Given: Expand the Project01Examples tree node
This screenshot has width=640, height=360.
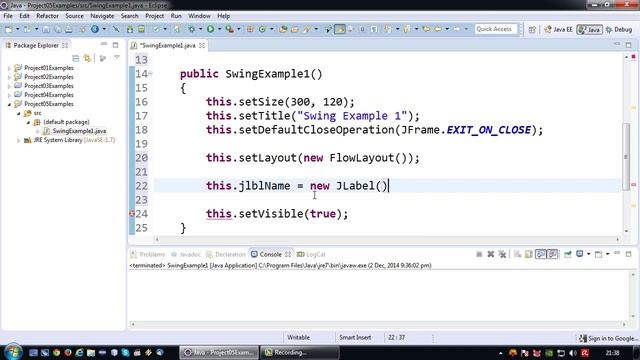Looking at the screenshot, I should click(x=9, y=68).
